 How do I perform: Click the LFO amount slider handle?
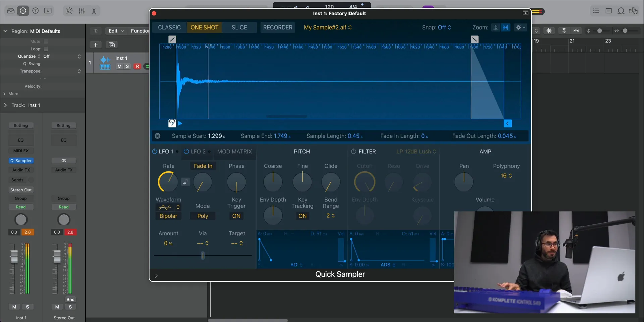point(203,256)
